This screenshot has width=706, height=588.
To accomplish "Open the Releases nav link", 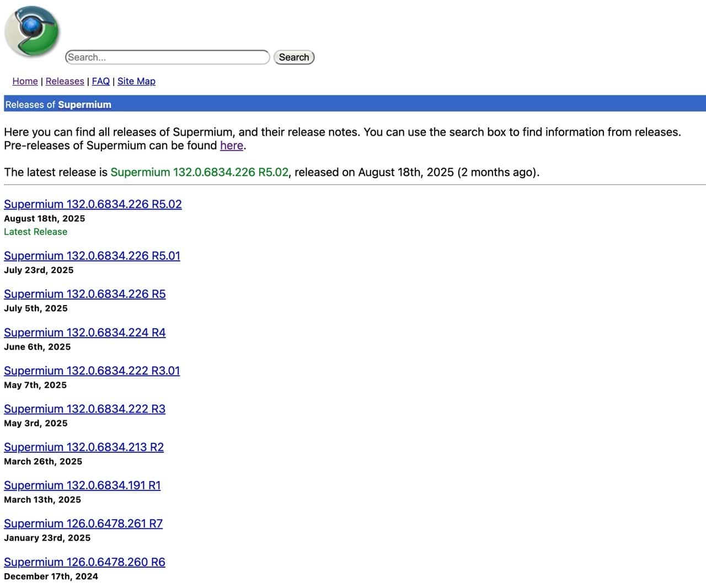I will tap(65, 81).
